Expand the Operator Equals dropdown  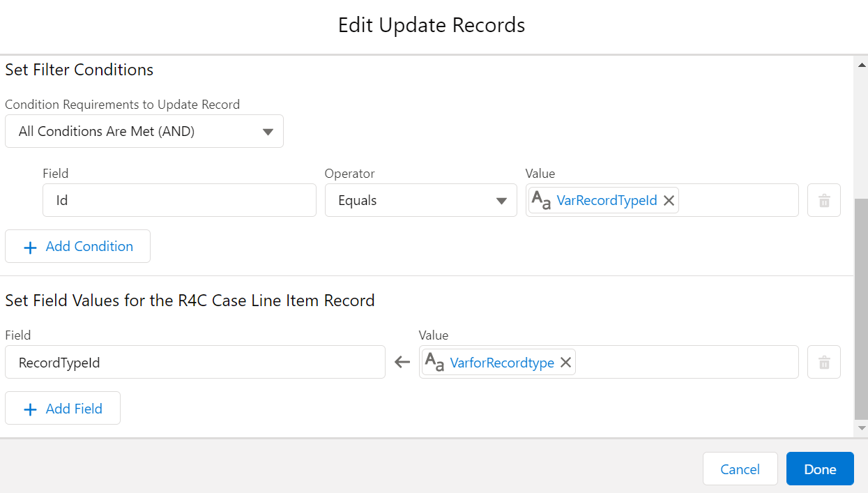(420, 201)
